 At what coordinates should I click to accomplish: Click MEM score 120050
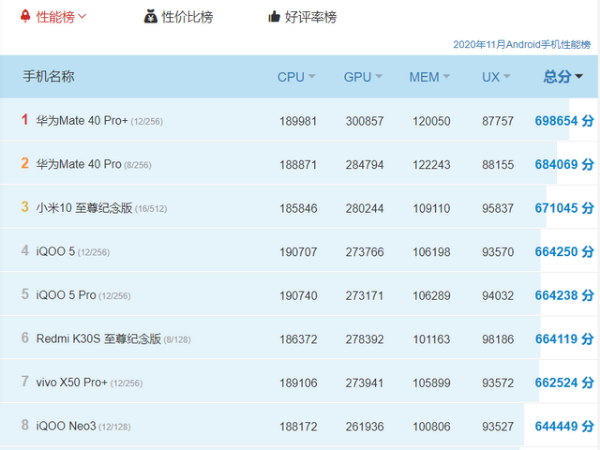click(x=431, y=121)
